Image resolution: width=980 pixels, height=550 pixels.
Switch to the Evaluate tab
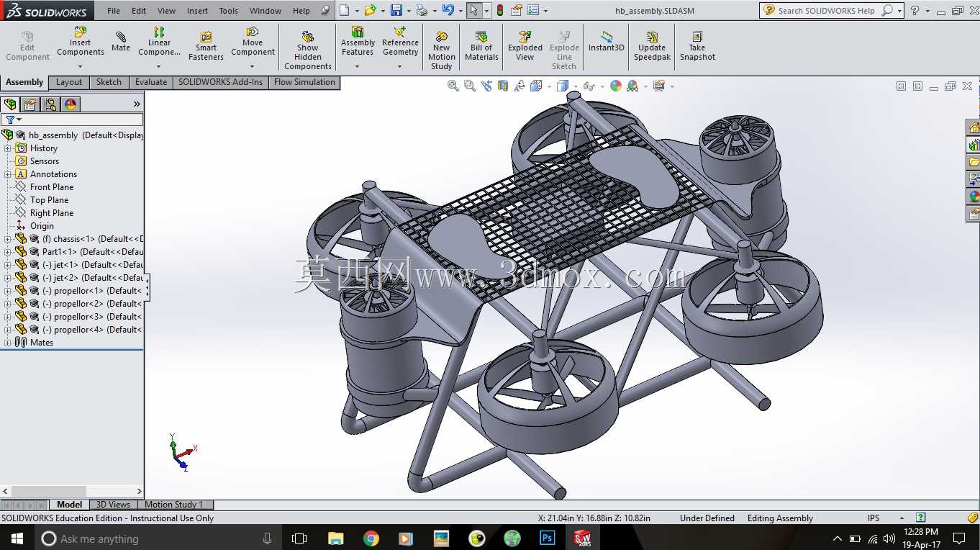[x=151, y=82]
